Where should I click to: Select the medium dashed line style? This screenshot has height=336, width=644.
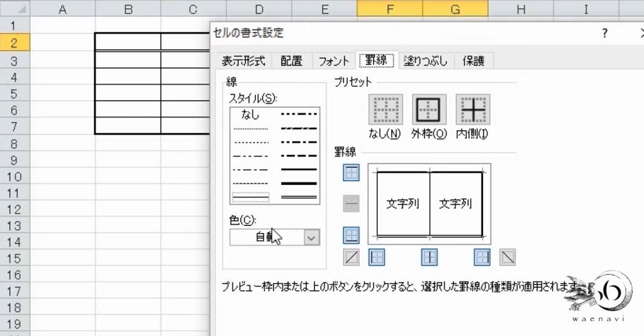(x=299, y=155)
